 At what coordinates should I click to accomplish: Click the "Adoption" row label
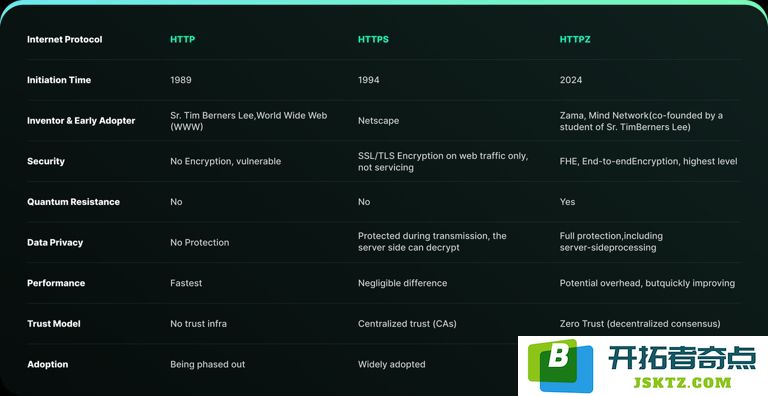click(x=48, y=364)
